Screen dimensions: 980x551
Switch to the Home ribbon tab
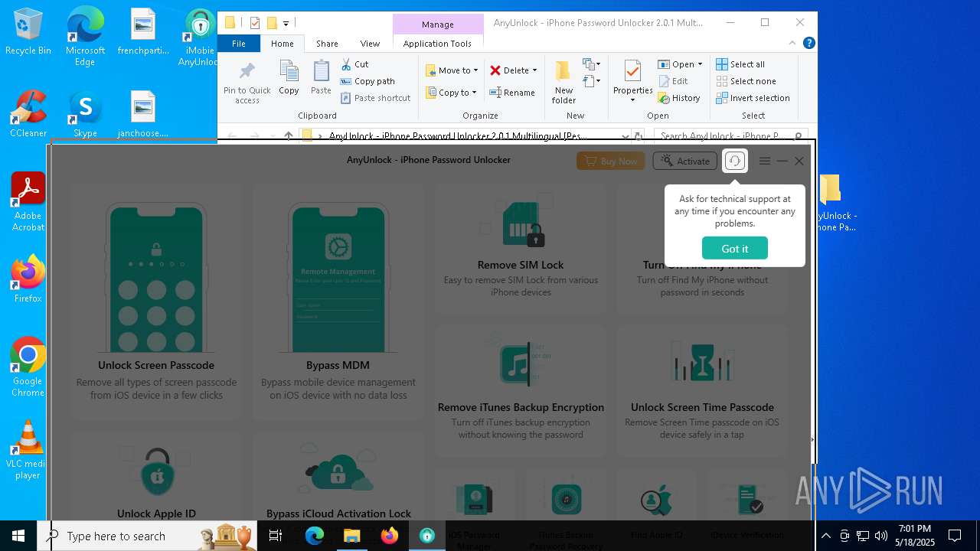[282, 44]
